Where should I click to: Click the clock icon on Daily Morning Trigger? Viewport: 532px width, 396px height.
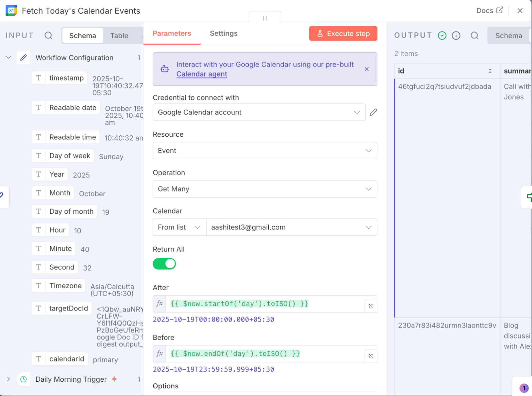tap(23, 379)
